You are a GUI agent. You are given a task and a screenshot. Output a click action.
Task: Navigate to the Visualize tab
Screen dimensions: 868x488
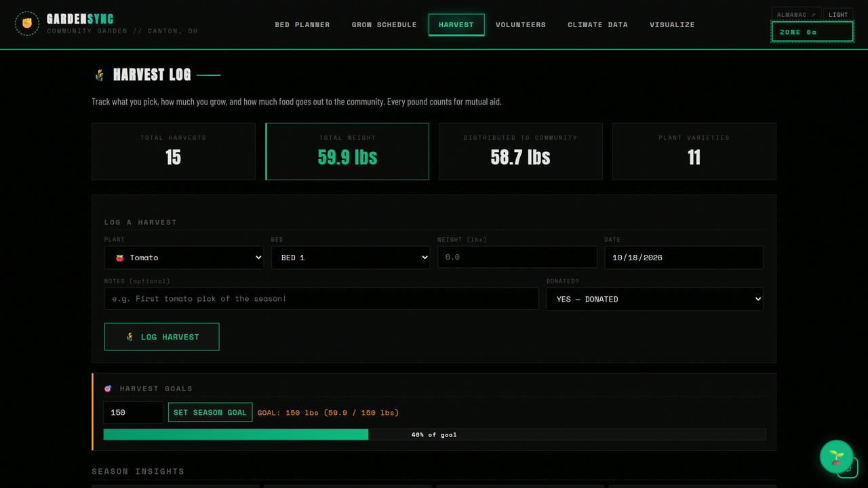tap(672, 24)
